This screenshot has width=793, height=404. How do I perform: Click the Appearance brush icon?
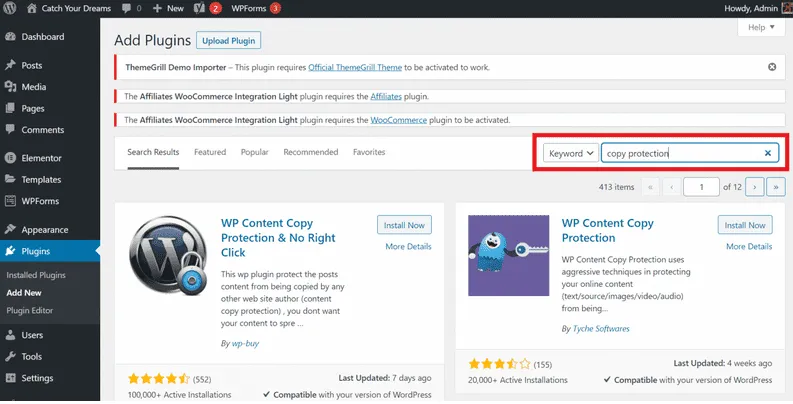click(x=10, y=229)
